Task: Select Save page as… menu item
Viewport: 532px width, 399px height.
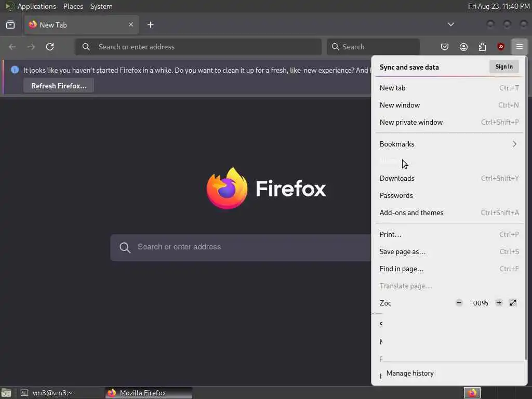Action: pyautogui.click(x=449, y=251)
